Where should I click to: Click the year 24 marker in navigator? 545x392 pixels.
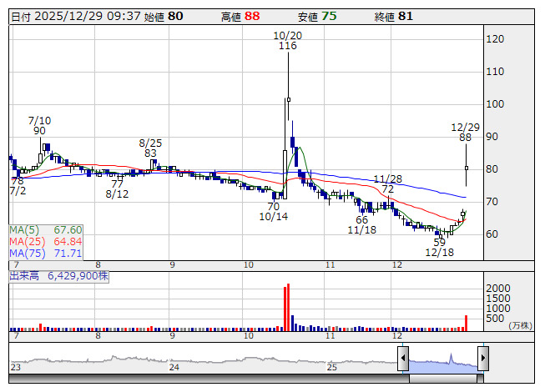[174, 367]
